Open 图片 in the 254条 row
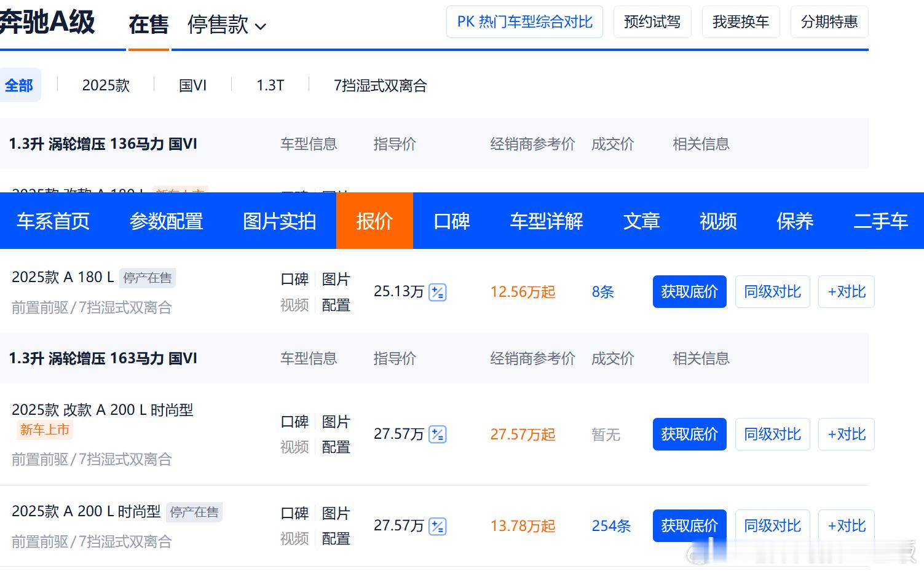 336,514
